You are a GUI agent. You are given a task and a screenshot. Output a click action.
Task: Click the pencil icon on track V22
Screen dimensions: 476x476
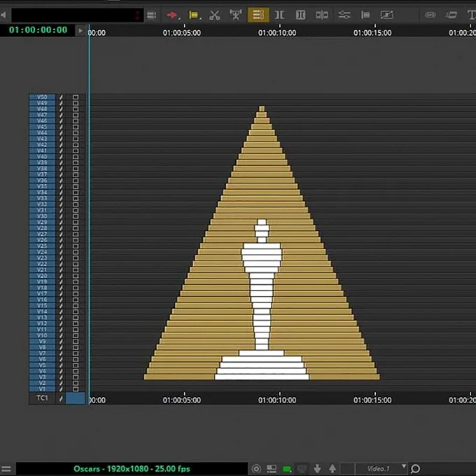pyautogui.click(x=61, y=264)
